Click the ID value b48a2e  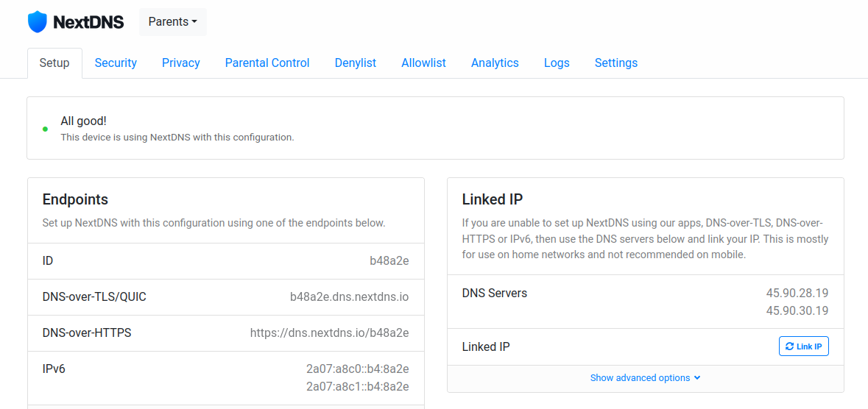point(389,261)
